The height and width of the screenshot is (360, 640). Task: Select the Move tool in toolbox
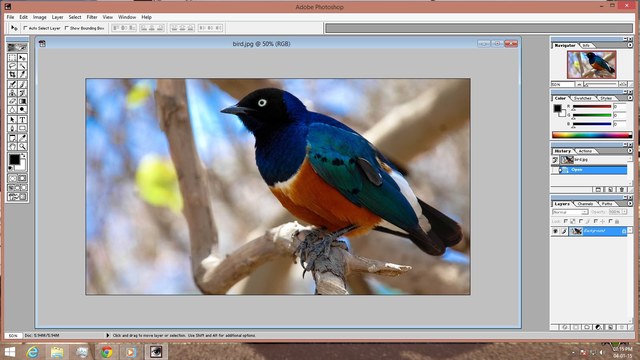22,57
